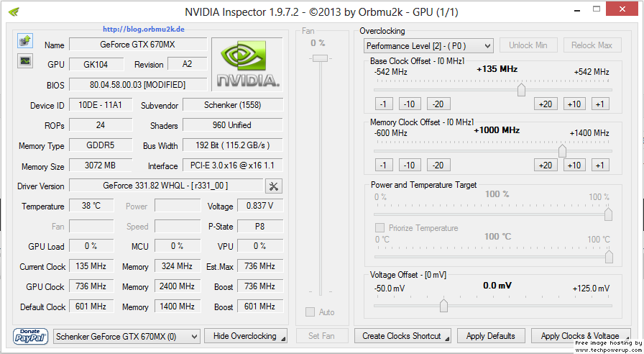644x354 pixels.
Task: Click -20 under Memory Clock Offset
Action: (x=438, y=165)
